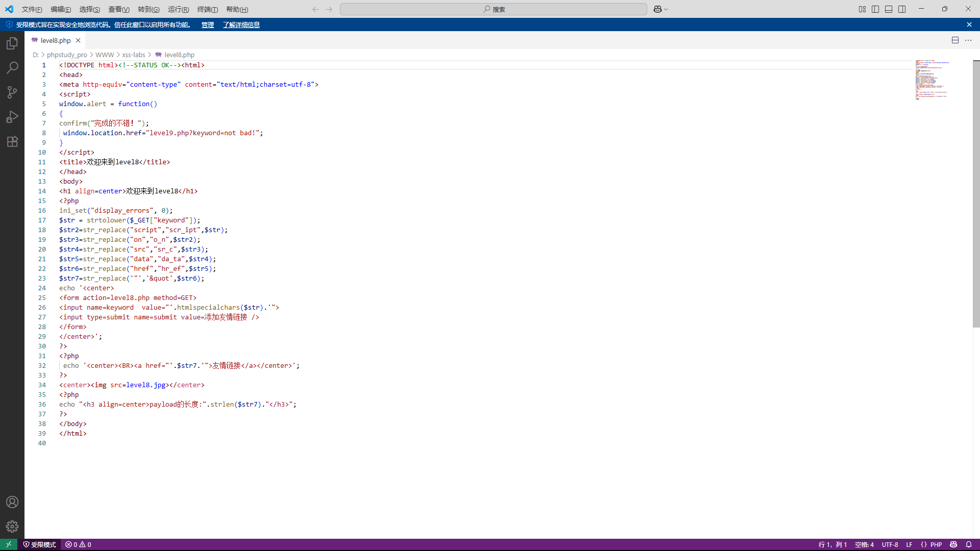Screen dimensions: 980x551
Task: Open the Edit menu
Action: (x=61, y=9)
